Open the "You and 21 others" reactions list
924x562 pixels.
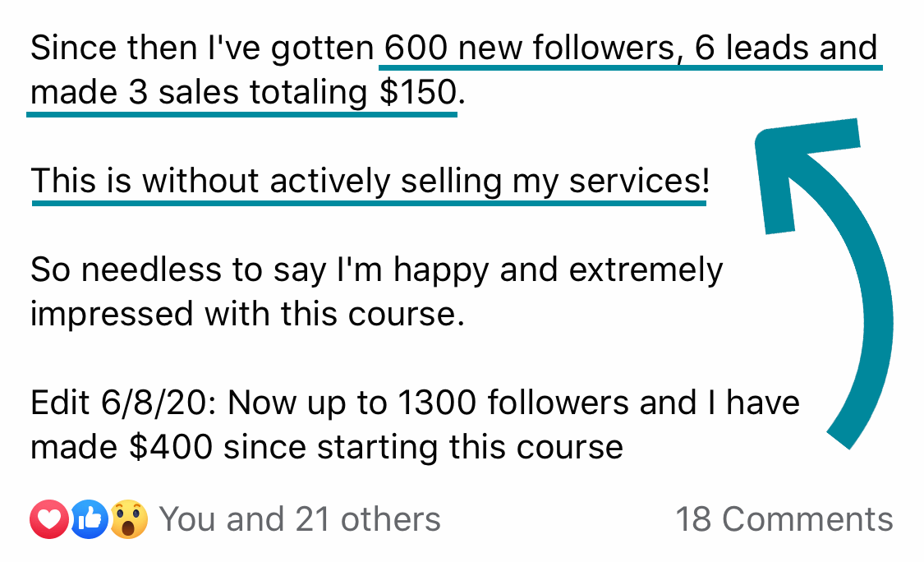(x=300, y=519)
